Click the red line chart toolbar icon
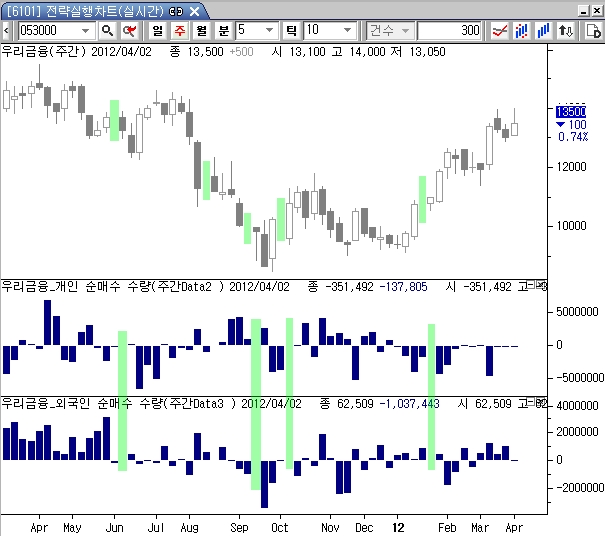605x536 pixels. (500, 31)
